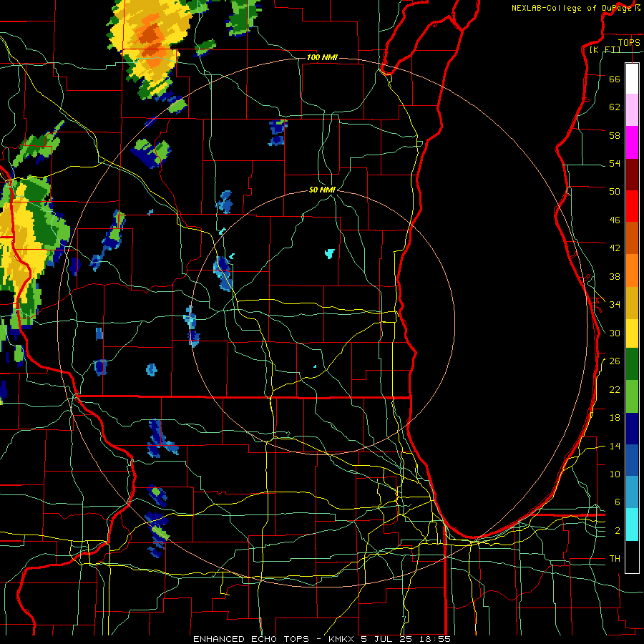
Task: Click the "26" legend value
Action: coord(615,361)
